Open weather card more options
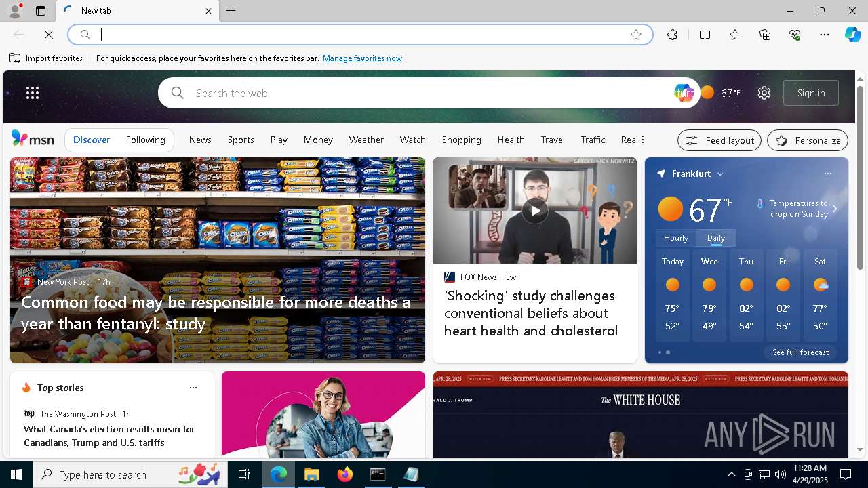The height and width of the screenshot is (488, 868). (828, 174)
